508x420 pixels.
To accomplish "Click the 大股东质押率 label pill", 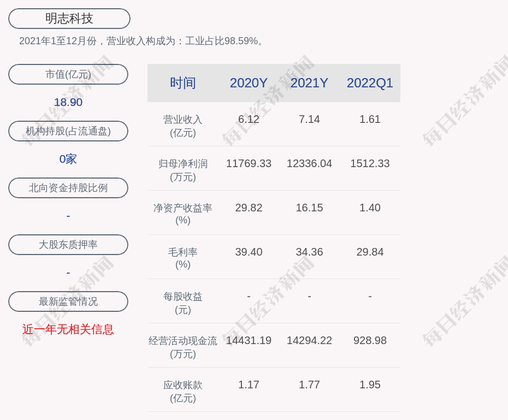I will coord(68,245).
